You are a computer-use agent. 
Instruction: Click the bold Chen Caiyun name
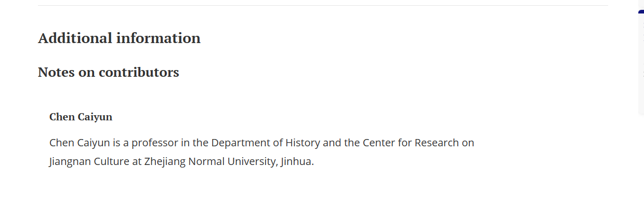[81, 117]
